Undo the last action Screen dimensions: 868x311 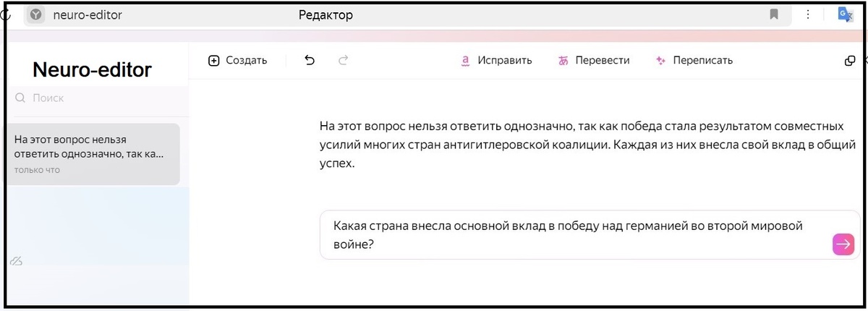pos(310,61)
